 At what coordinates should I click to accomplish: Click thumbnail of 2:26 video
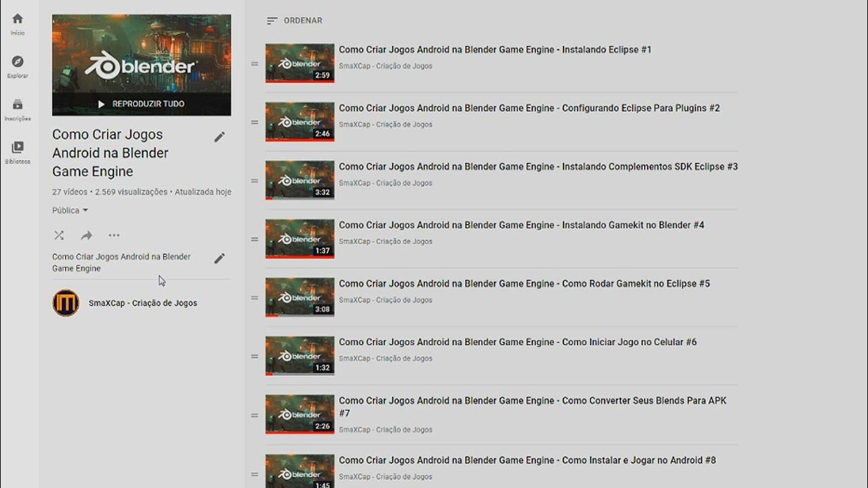[x=300, y=415]
